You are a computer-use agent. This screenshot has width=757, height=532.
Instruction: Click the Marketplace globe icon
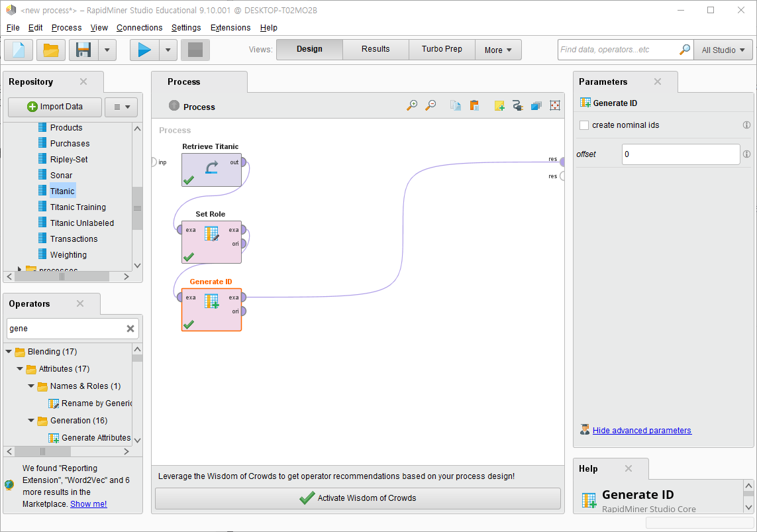(x=9, y=485)
